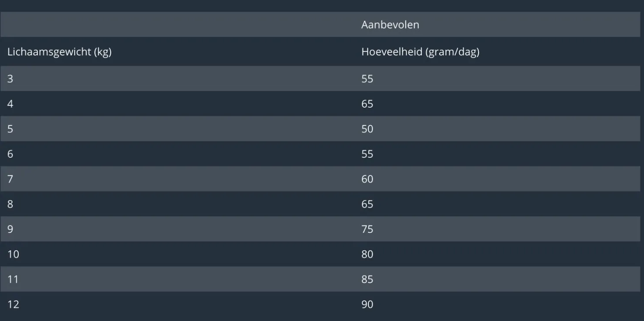Click the 90 gram amount cell
Viewport: 644px width, 321px height.
[367, 305]
